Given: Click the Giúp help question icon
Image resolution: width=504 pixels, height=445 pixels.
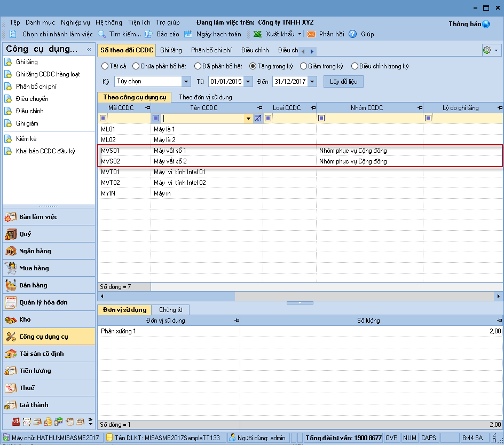Looking at the screenshot, I should point(353,34).
